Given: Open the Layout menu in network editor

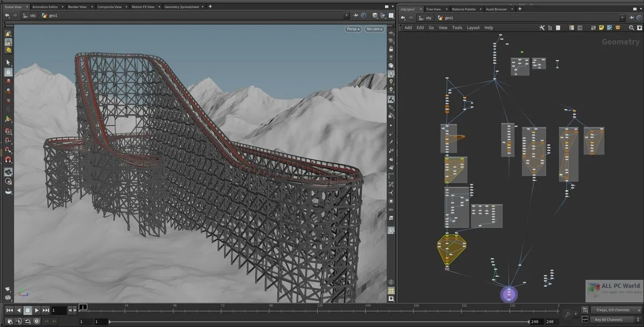Looking at the screenshot, I should tap(473, 28).
